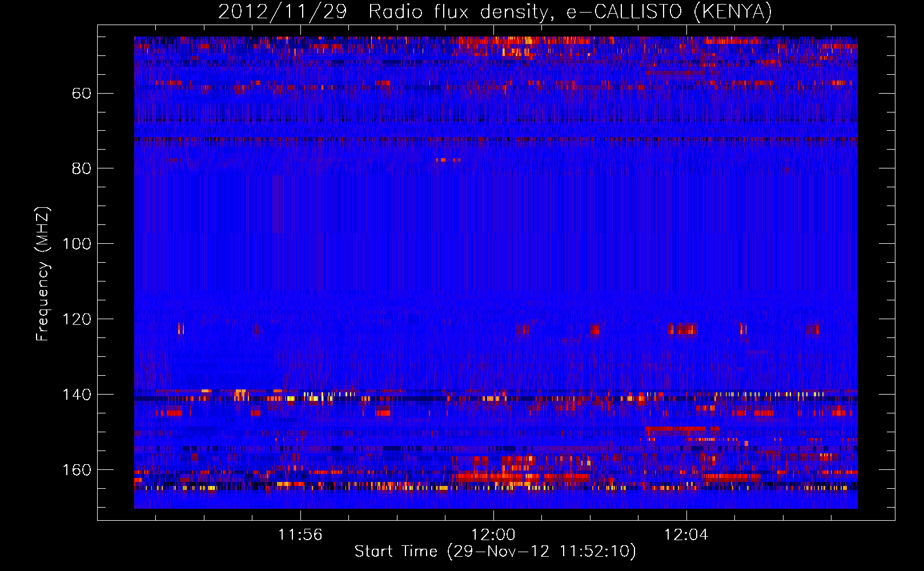Click the '80' frequency tick label

pos(82,168)
